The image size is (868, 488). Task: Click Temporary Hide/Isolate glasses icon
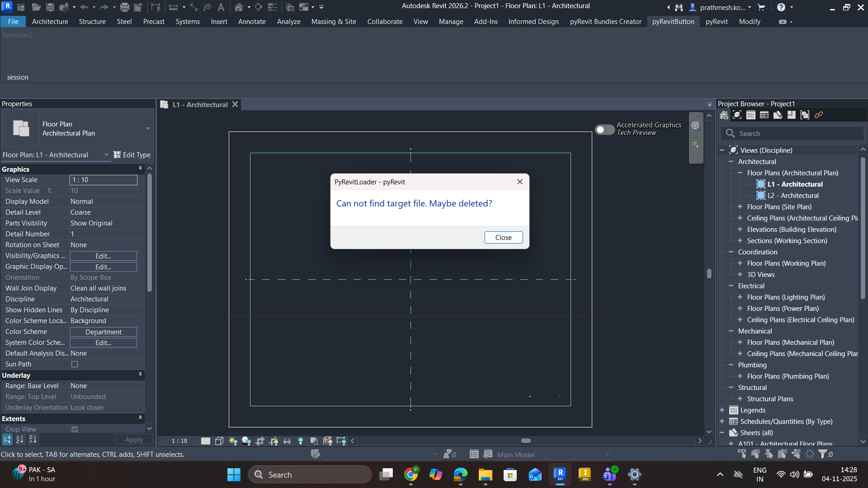click(287, 441)
